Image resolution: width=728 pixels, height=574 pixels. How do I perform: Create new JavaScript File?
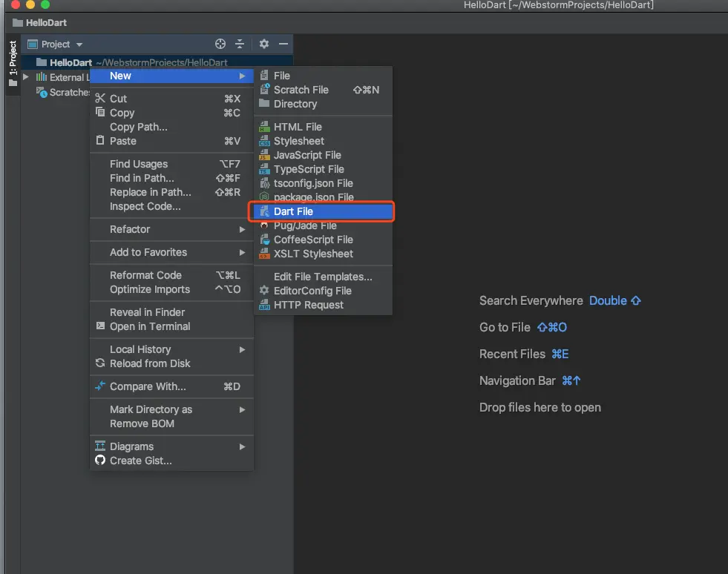coord(323,155)
